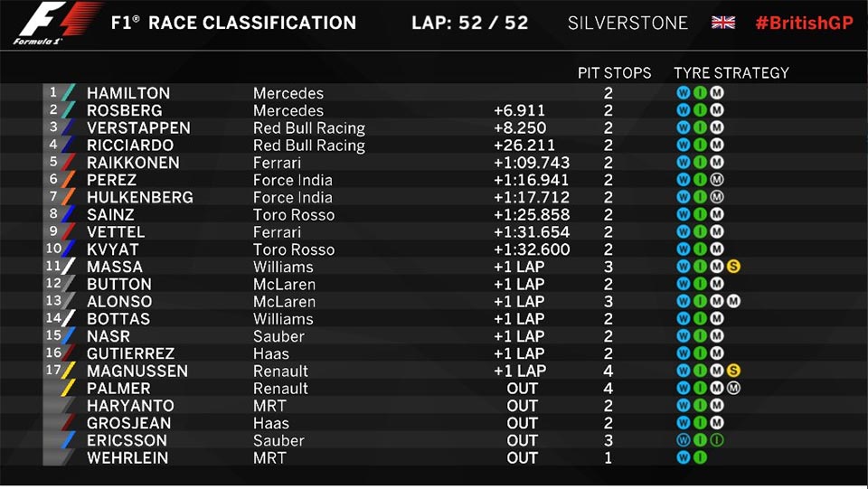Open the #BritishGP hashtag link
The width and height of the screenshot is (868, 489).
click(805, 23)
